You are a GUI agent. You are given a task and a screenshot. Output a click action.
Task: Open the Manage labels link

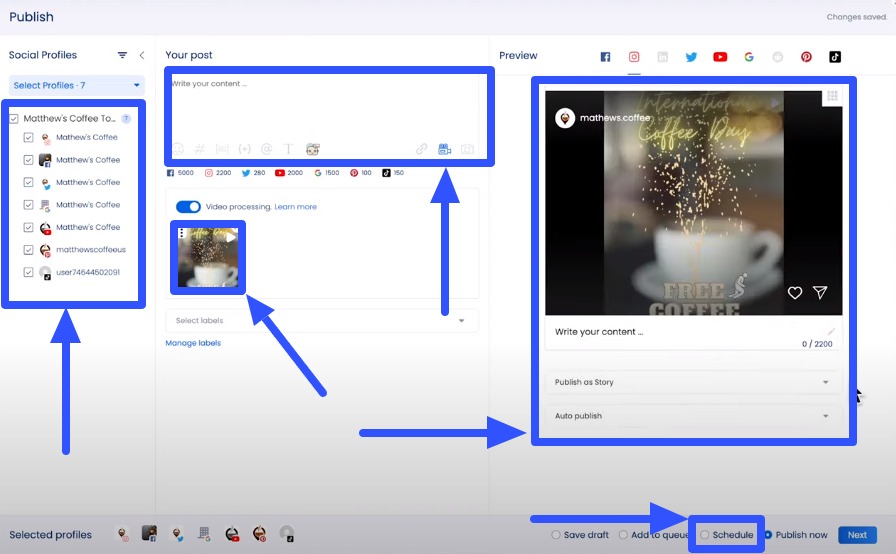pos(193,343)
